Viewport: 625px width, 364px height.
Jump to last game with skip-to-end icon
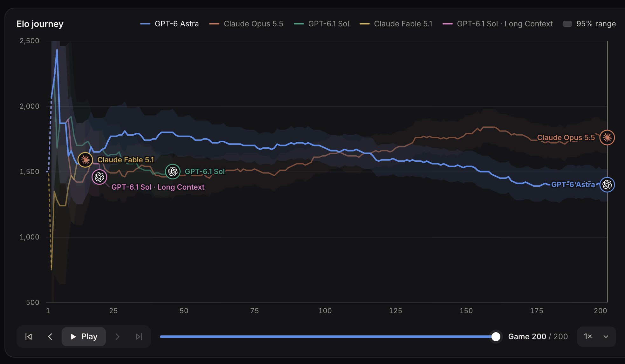[x=139, y=337]
